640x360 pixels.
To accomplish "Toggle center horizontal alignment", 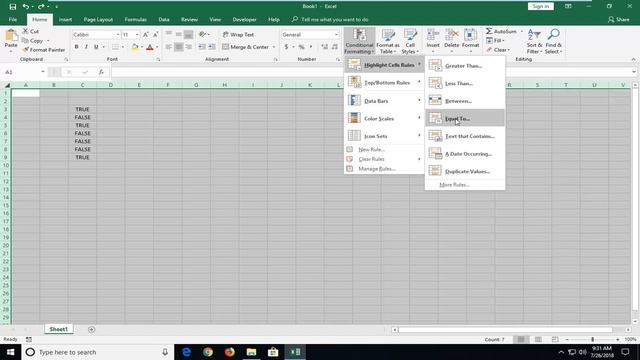I will 178,47.
